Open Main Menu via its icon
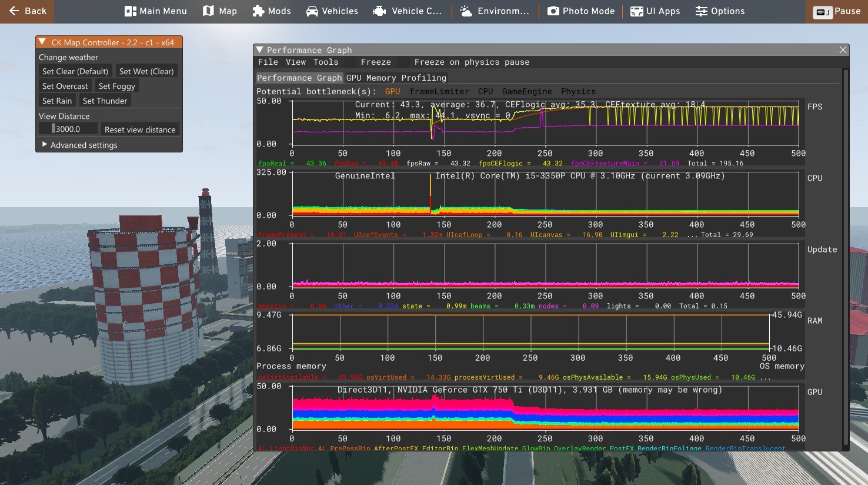868x485 pixels. click(131, 11)
